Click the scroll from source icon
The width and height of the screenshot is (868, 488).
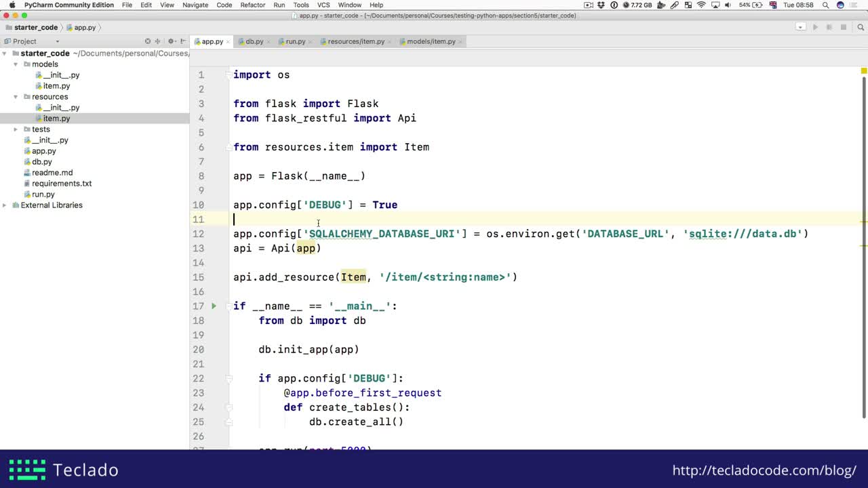click(148, 41)
